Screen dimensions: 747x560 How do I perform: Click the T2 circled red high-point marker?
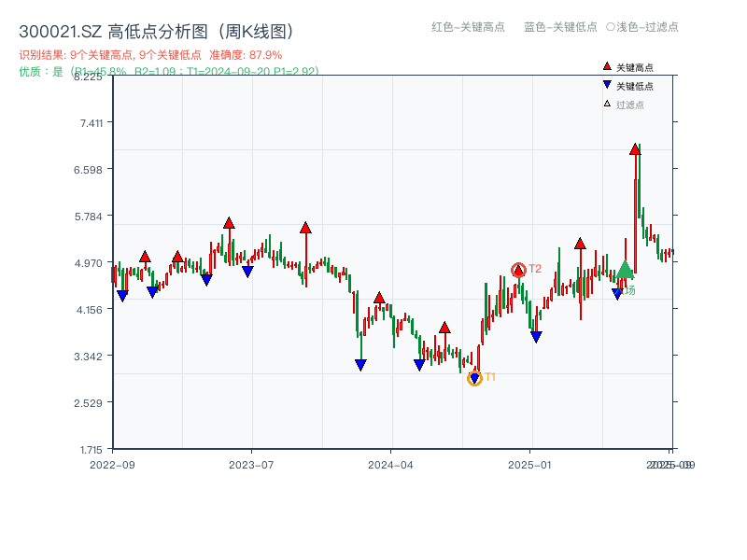point(518,271)
